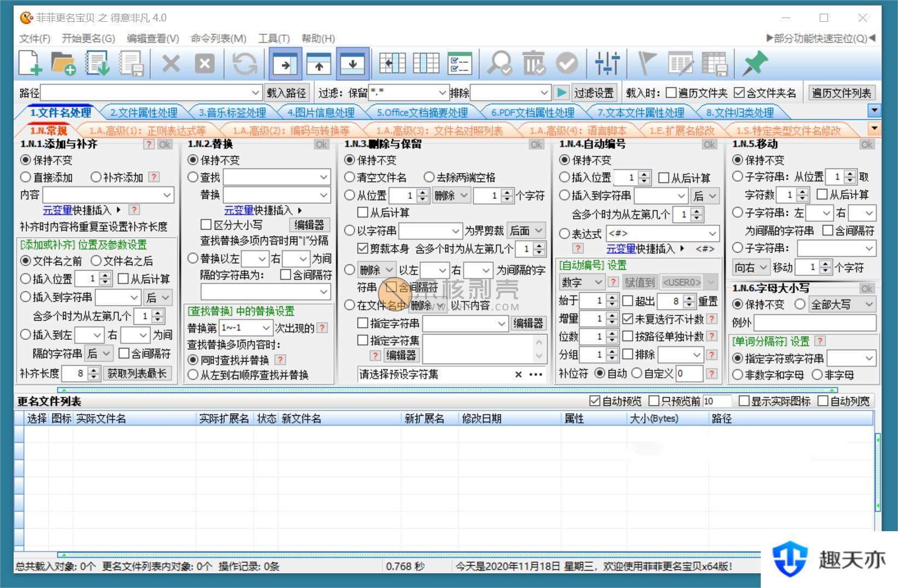The width and height of the screenshot is (898, 588).
Task: Click the 获取列表最长 button
Action: click(x=137, y=373)
